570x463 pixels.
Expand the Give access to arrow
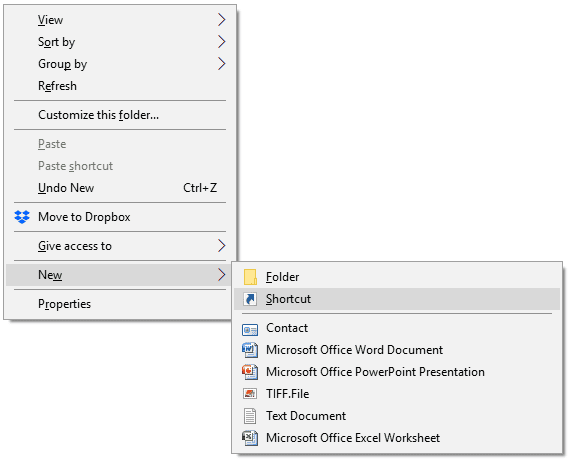[221, 246]
